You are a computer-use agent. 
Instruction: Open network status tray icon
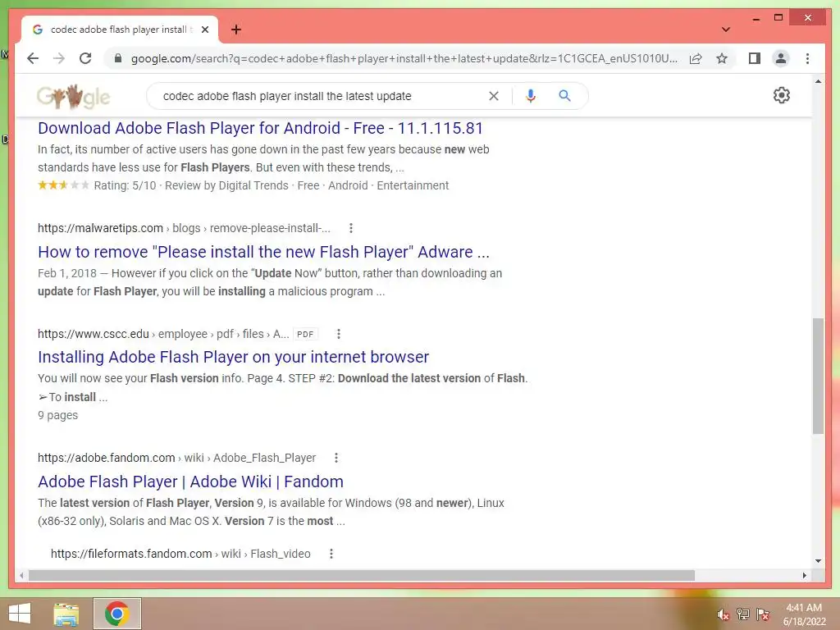click(x=742, y=614)
